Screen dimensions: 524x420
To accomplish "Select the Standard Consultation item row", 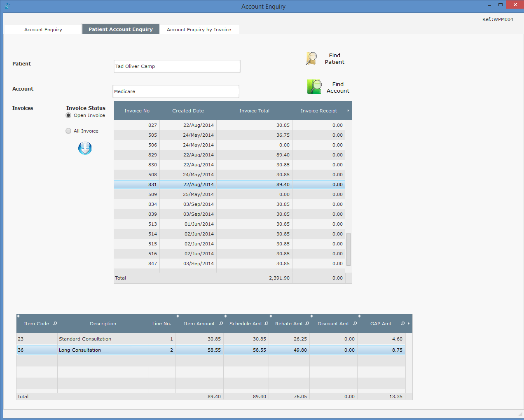I will click(211, 339).
